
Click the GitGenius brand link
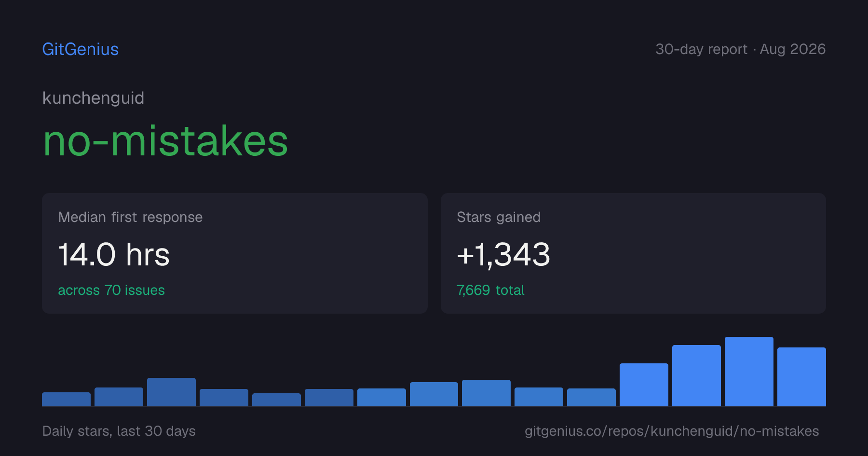[x=81, y=49]
